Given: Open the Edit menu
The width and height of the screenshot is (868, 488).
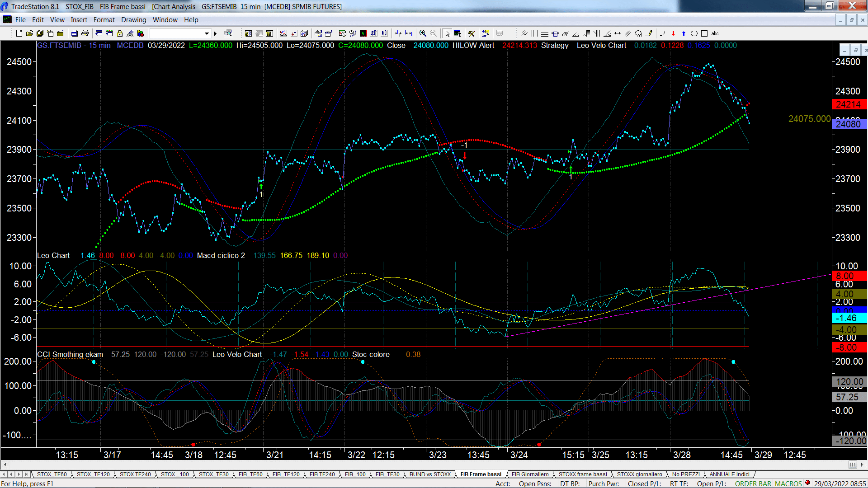Looking at the screenshot, I should [38, 20].
